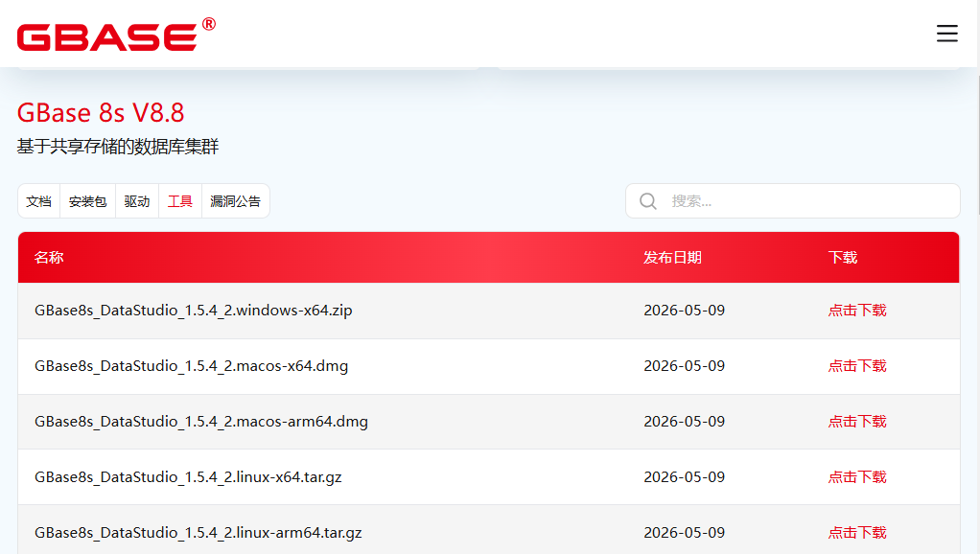
Task: Click the release date of the macos-arm64.dmg row
Action: [x=685, y=422]
